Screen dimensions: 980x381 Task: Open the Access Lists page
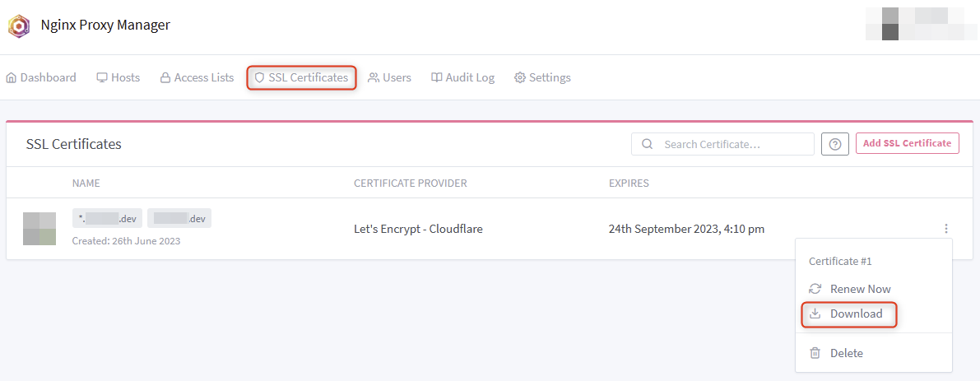pos(197,77)
